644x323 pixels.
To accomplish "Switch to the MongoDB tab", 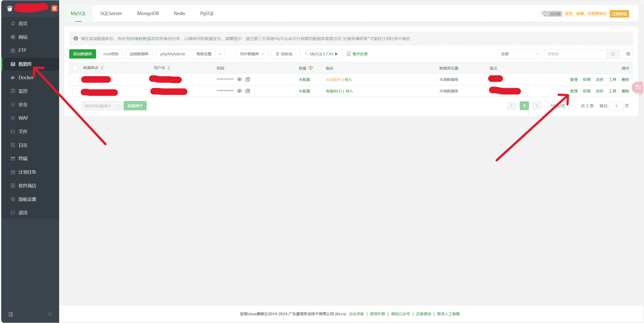I will click(148, 13).
